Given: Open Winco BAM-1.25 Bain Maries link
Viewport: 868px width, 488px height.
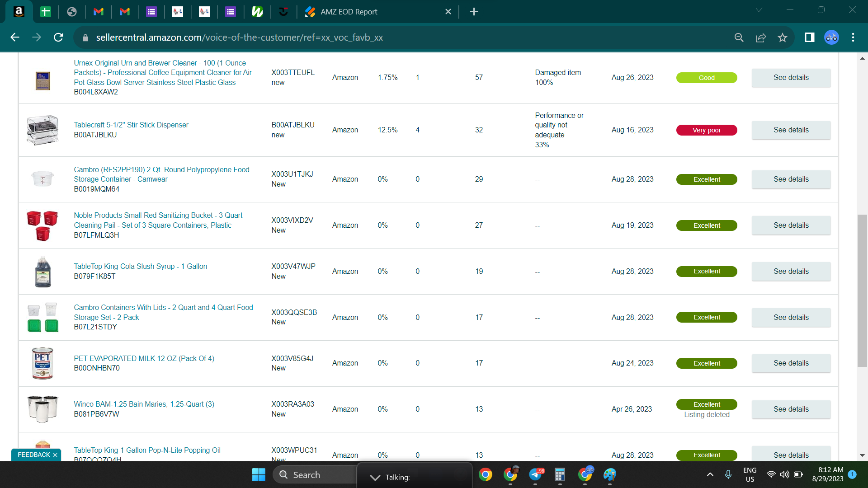Looking at the screenshot, I should pos(144,404).
